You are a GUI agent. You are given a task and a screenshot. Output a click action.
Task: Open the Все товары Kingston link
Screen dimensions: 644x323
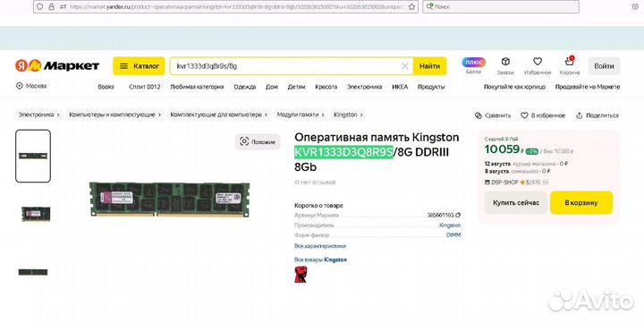[x=320, y=259]
